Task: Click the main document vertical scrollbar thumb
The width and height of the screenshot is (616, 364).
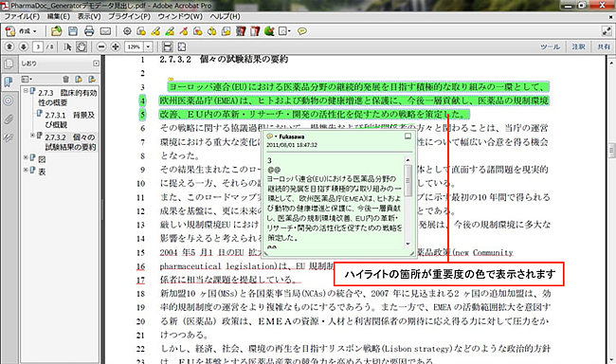Action: [x=611, y=151]
